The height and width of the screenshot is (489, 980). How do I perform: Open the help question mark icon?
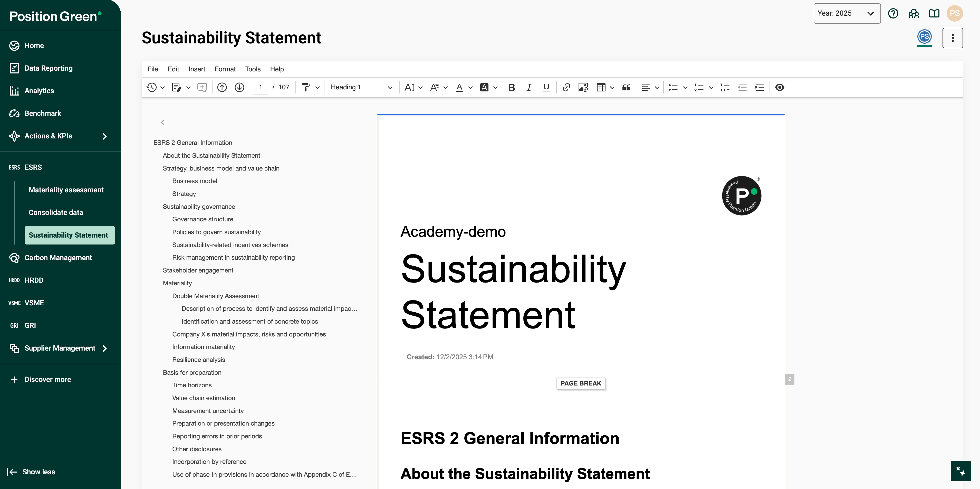[893, 13]
